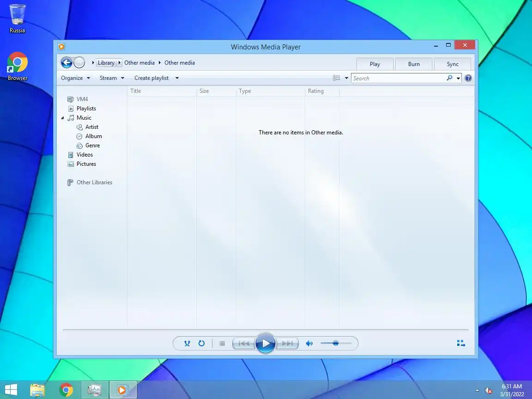Select Music in the navigation pane
The height and width of the screenshot is (399, 532).
tap(84, 118)
